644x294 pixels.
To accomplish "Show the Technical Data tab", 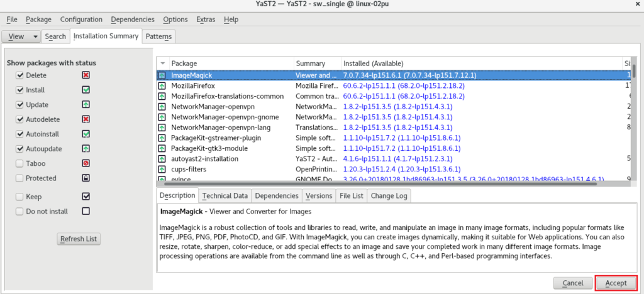I will click(225, 195).
